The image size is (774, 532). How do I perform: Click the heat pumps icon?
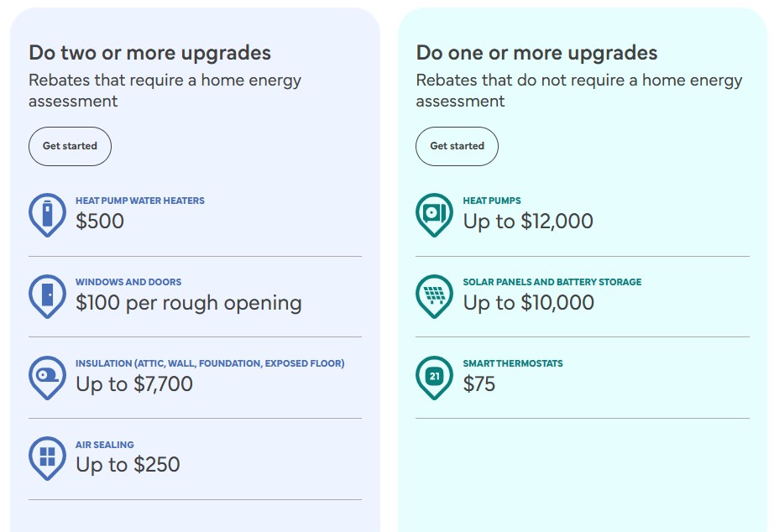(434, 213)
